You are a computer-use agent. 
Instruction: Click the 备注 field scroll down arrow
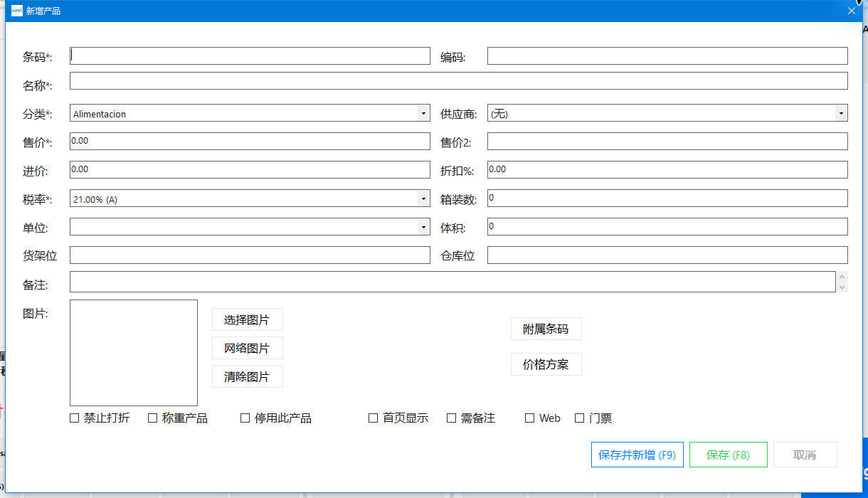[x=842, y=287]
